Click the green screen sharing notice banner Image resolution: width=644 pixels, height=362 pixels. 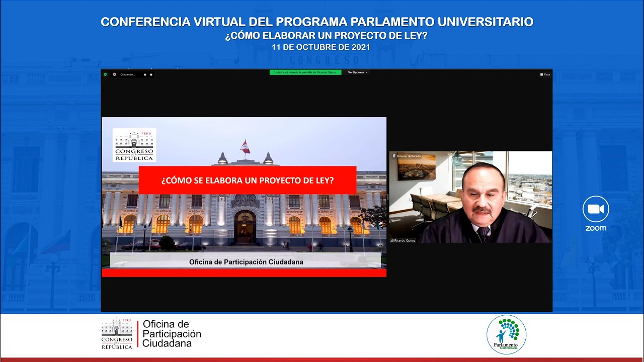(x=305, y=72)
